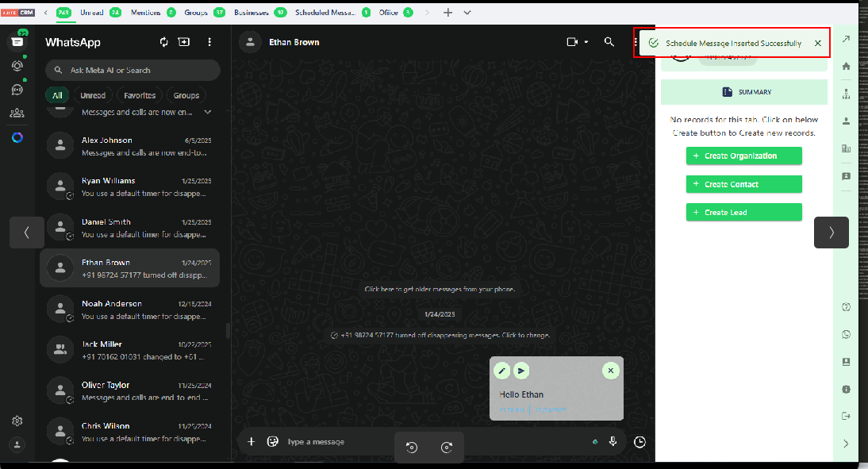Viewport: 868px width, 469px height.
Task: Select the 'Groups' chat filter chip
Action: point(186,96)
